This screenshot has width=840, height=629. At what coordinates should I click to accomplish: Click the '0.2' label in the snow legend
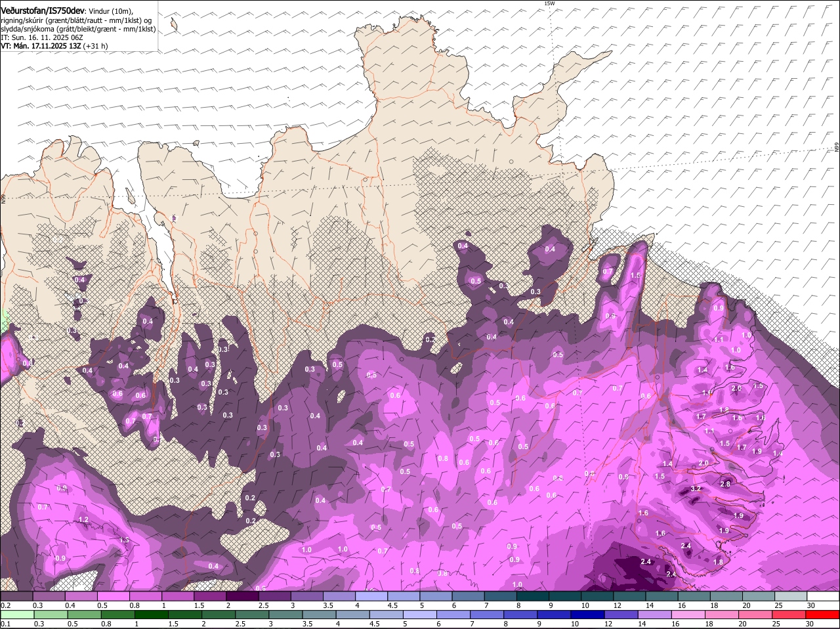(5, 605)
